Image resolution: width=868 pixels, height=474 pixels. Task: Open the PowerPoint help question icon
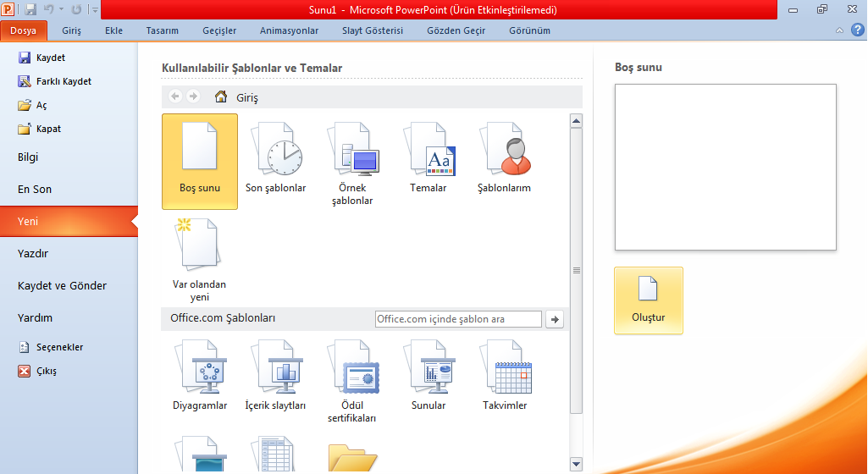pyautogui.click(x=858, y=30)
